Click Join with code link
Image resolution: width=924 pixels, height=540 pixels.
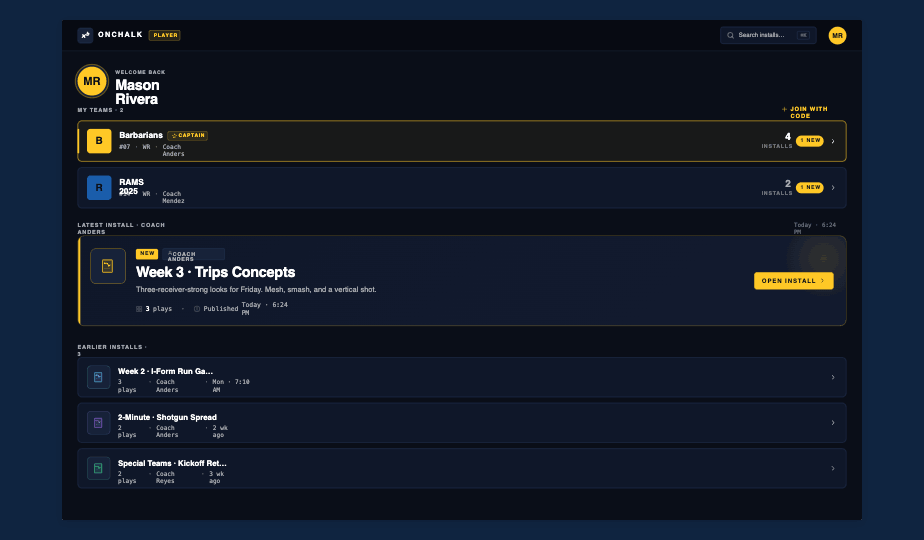pyautogui.click(x=808, y=113)
